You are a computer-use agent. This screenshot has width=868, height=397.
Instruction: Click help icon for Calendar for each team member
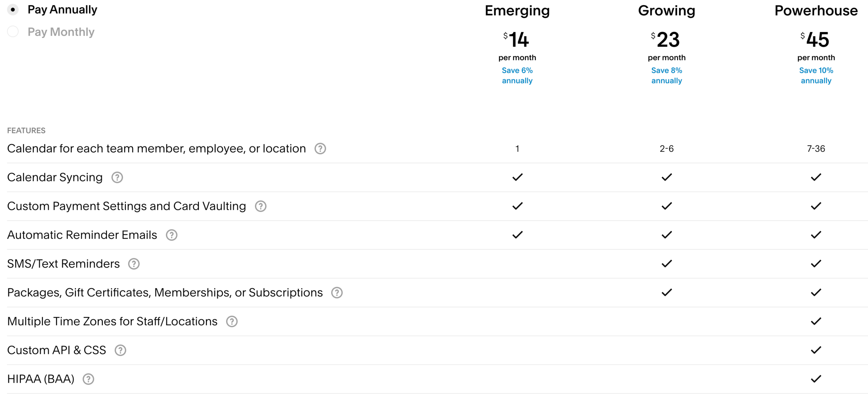[320, 149]
